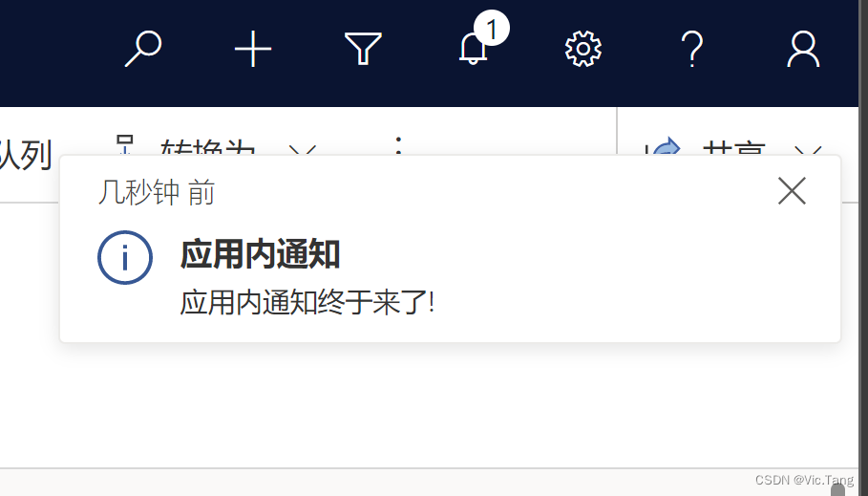
Task: Open notifications via the bell icon
Action: tap(473, 50)
